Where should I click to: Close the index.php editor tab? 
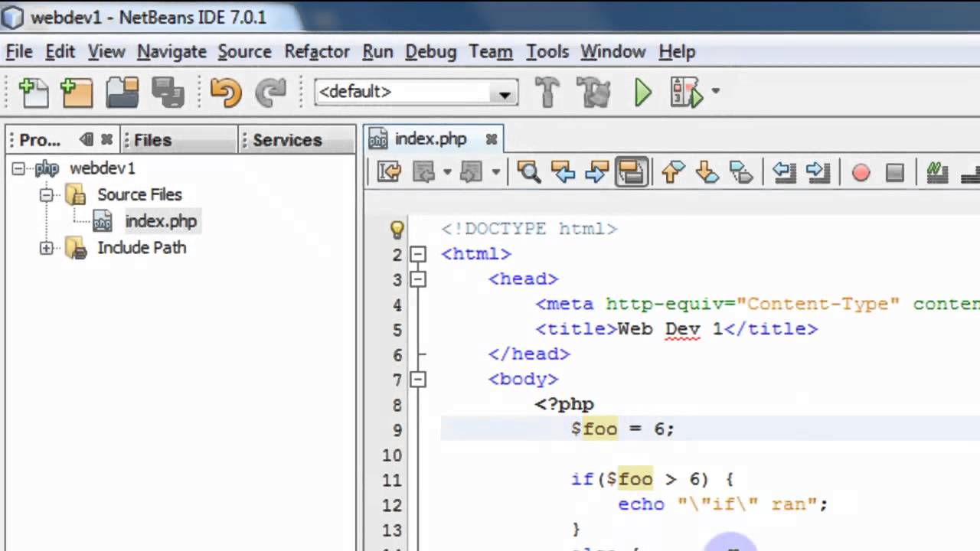(492, 139)
